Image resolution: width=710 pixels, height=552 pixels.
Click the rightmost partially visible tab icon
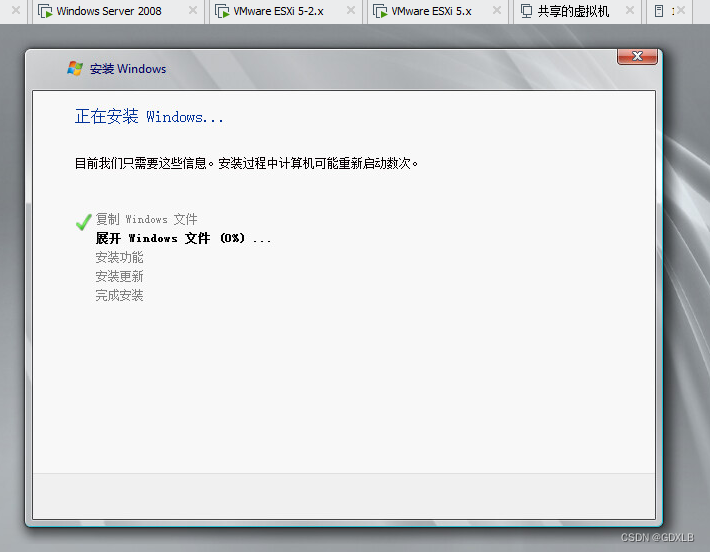point(659,11)
